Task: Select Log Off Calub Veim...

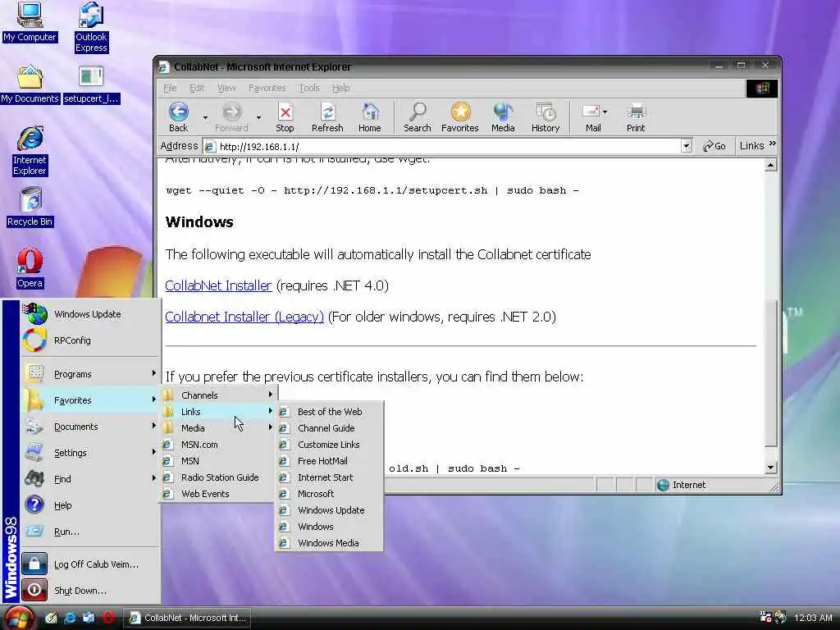Action: pos(90,564)
